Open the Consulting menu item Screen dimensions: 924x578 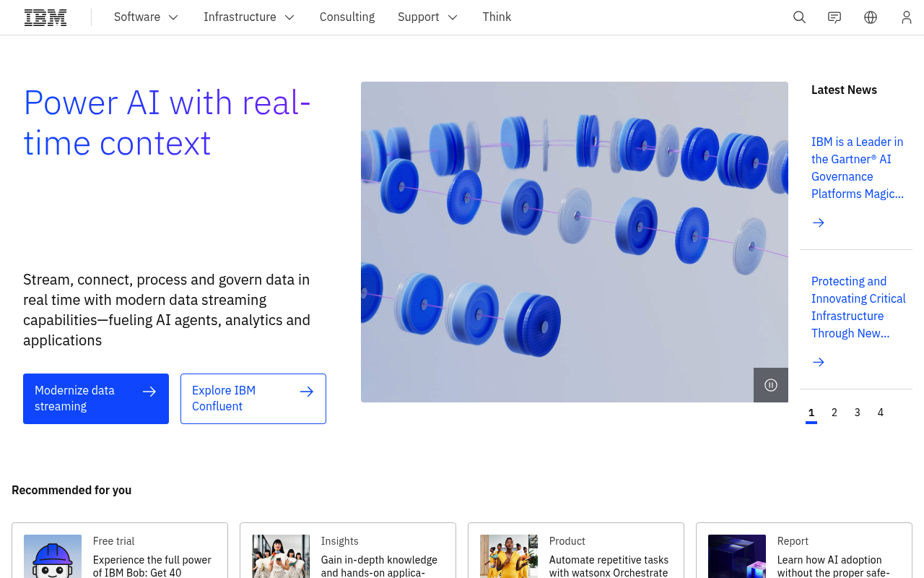tap(347, 17)
